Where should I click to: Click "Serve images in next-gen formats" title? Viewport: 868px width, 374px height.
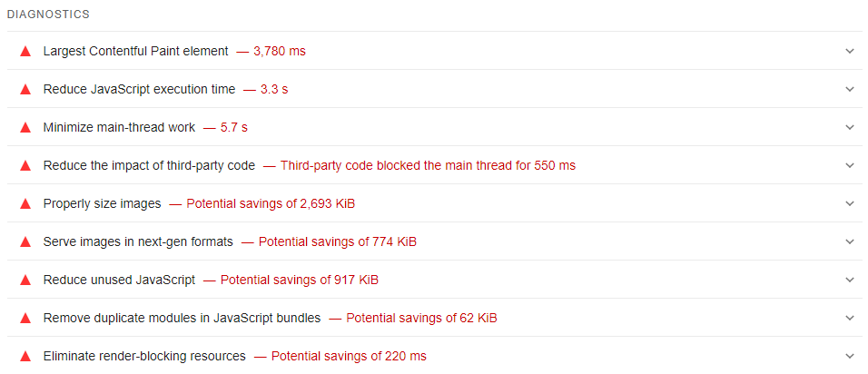pyautogui.click(x=138, y=241)
